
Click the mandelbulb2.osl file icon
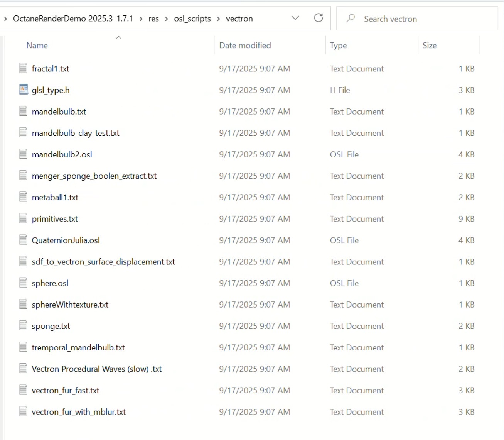(x=24, y=154)
